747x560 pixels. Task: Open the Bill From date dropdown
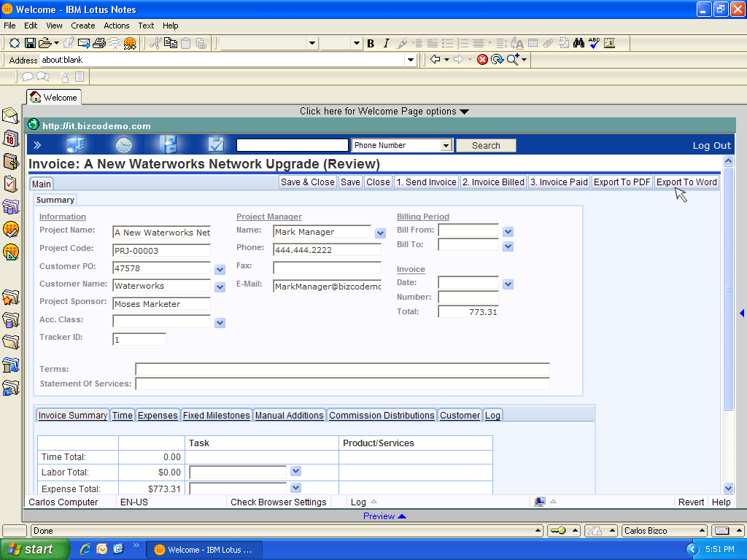[x=508, y=232]
